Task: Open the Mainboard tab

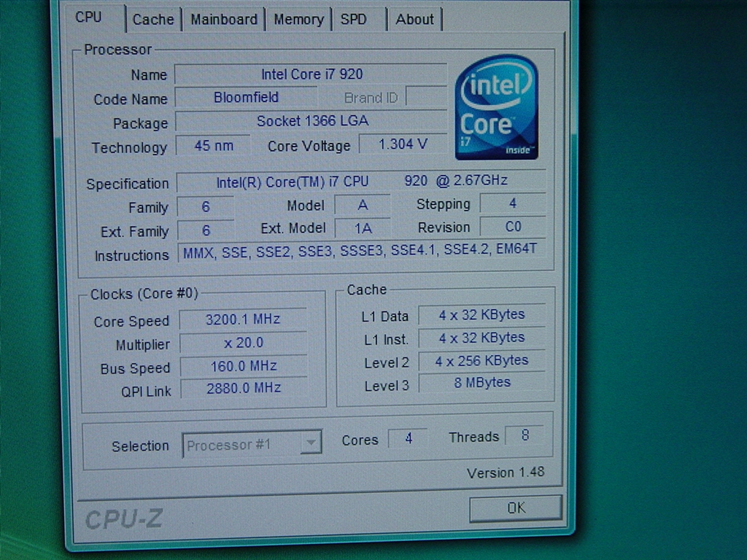Action: (223, 20)
